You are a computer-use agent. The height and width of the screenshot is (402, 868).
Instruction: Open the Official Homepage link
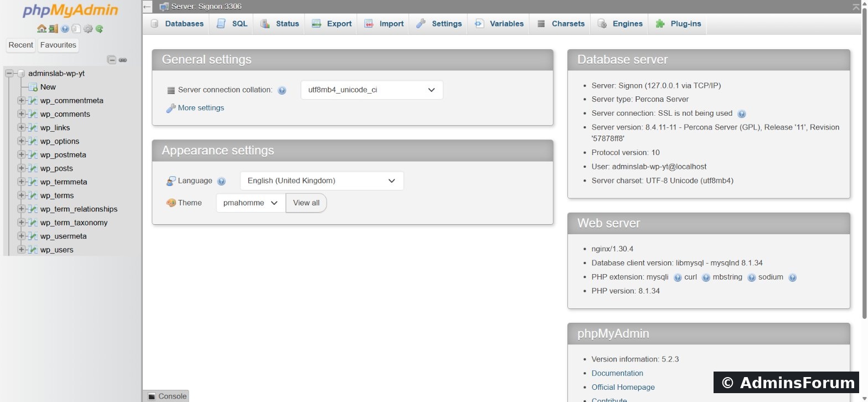(623, 388)
